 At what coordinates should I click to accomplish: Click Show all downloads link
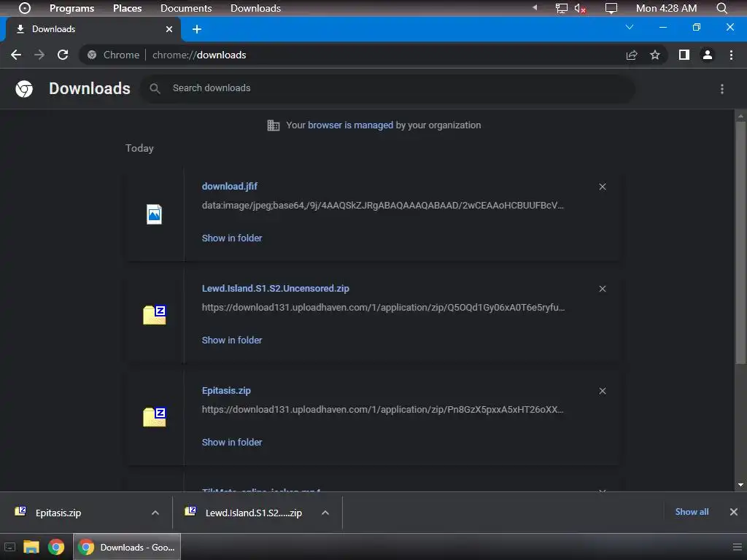coord(692,512)
